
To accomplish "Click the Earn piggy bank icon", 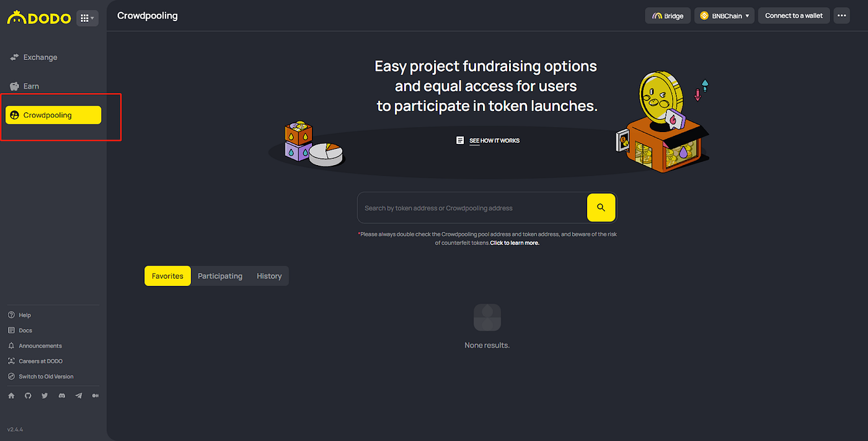I will (14, 86).
